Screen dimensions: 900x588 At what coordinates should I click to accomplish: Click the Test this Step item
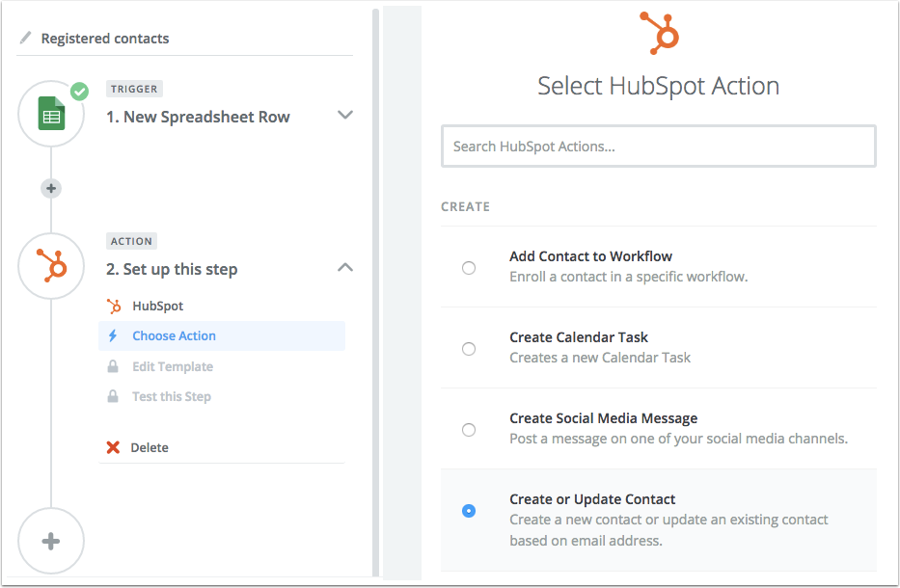tap(171, 396)
